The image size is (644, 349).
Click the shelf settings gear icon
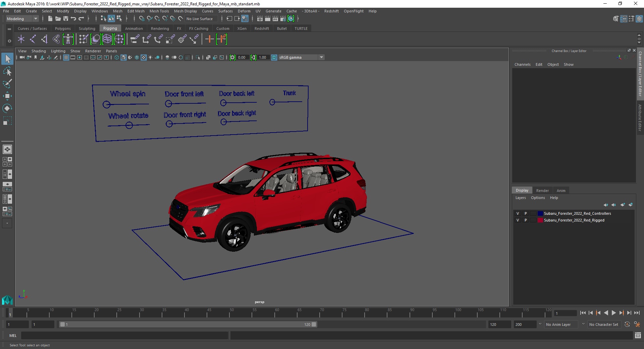[x=9, y=41]
